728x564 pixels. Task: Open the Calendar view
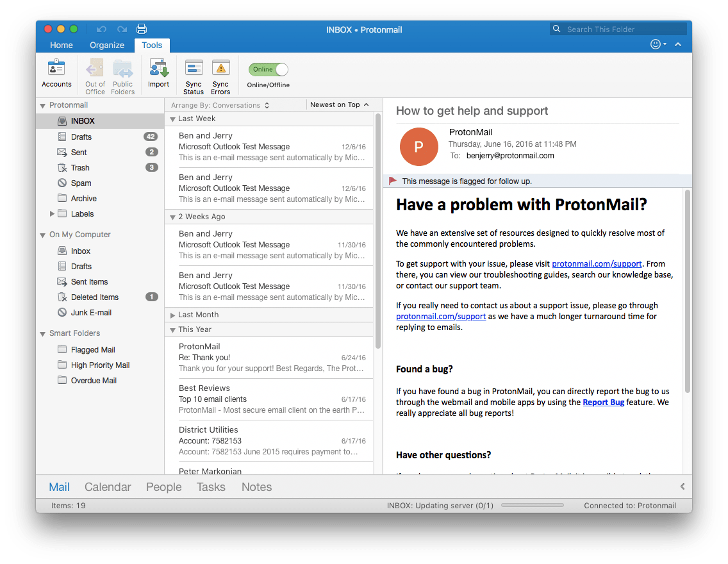107,487
